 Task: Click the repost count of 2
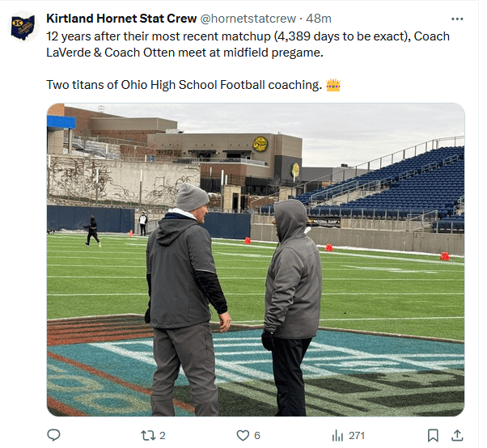pos(163,435)
